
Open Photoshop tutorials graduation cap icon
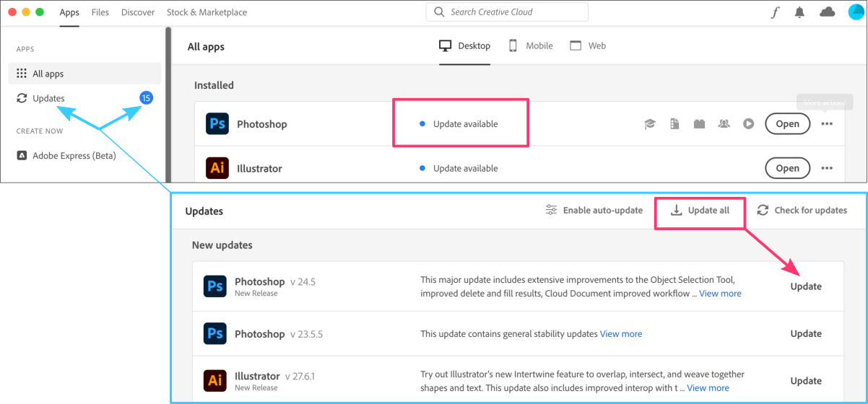(650, 124)
